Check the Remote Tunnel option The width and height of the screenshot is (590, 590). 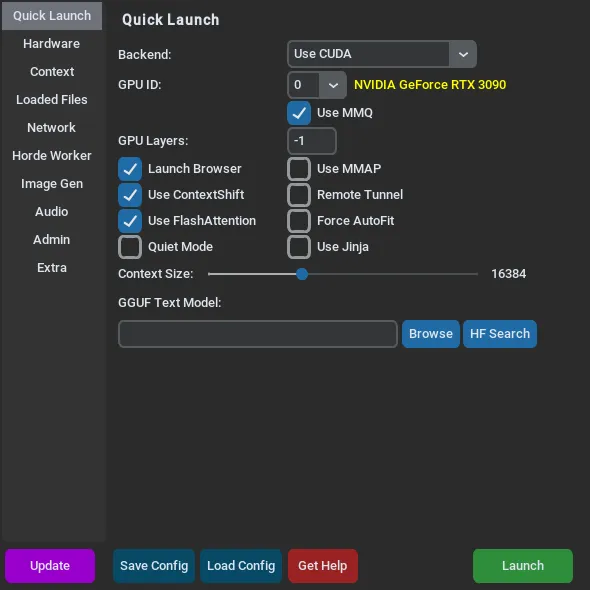pos(299,195)
